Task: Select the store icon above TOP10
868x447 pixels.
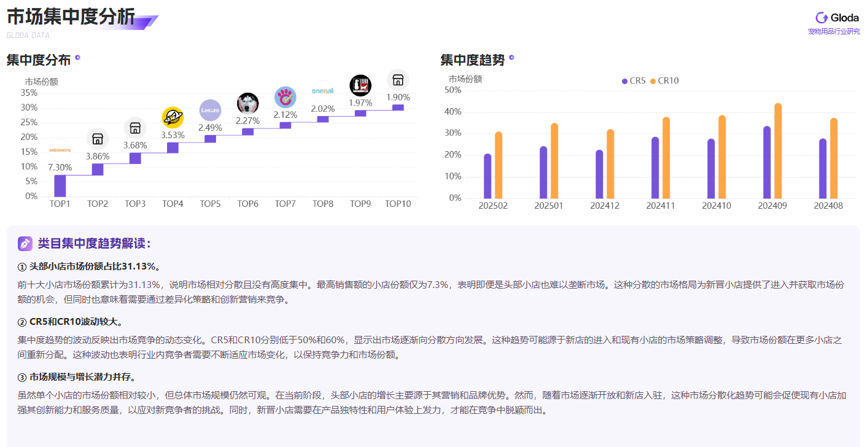Action: 398,80
